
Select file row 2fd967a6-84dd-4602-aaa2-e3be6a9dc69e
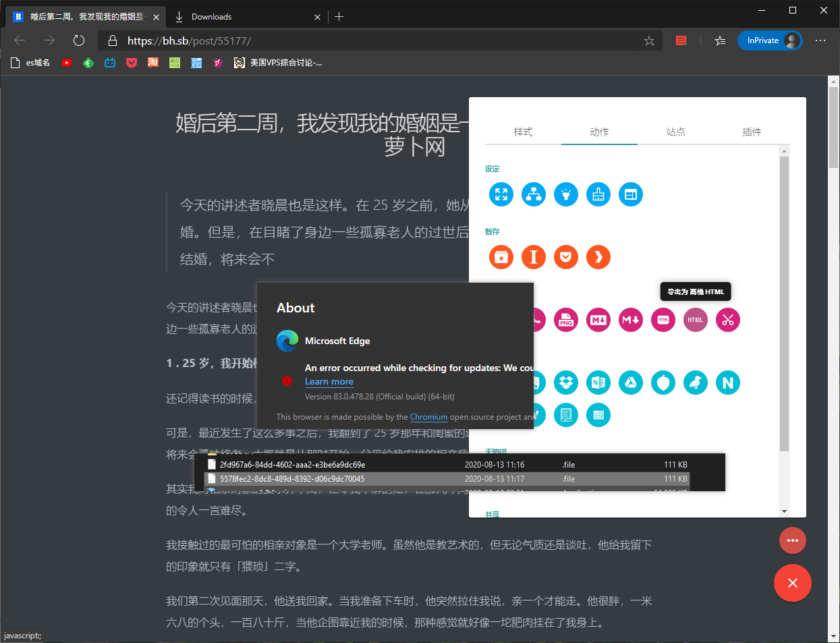(x=447, y=464)
